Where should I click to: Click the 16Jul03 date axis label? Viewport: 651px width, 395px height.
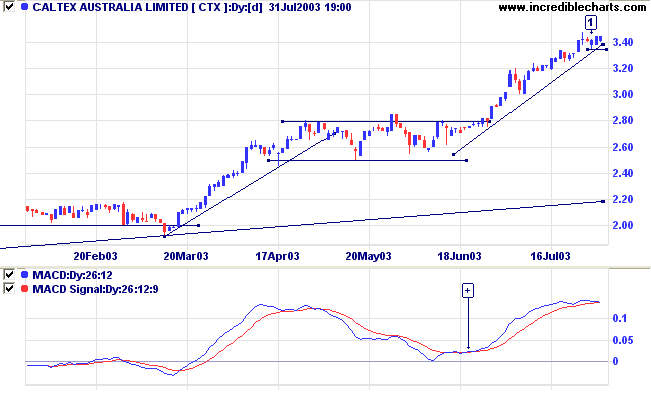tap(551, 256)
